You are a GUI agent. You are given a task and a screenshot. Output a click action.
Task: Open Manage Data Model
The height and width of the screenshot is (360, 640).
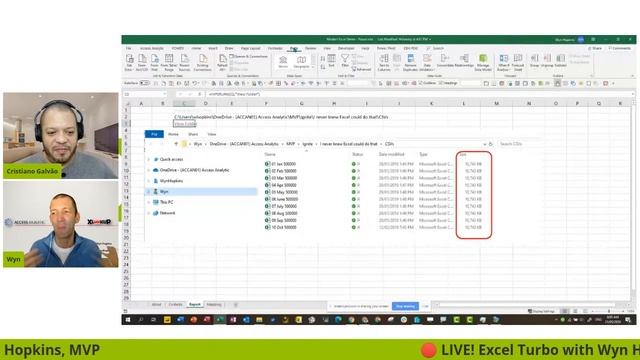pos(483,62)
